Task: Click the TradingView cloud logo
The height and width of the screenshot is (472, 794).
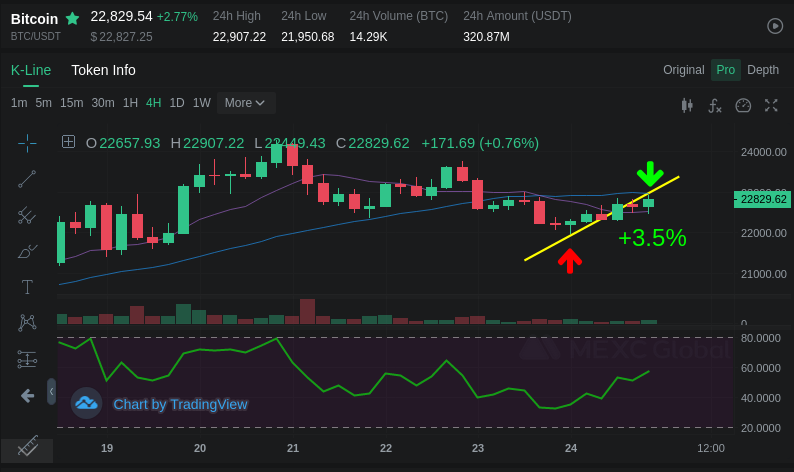Action: pos(86,403)
